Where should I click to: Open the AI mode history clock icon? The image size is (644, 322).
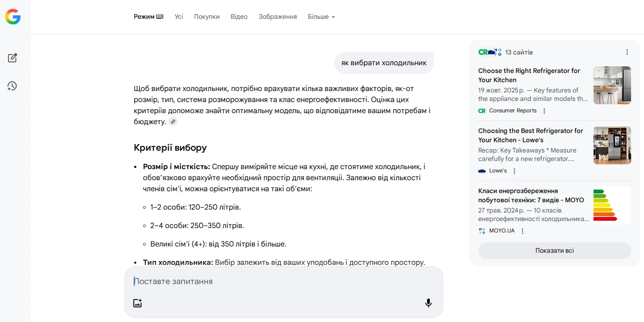point(12,86)
